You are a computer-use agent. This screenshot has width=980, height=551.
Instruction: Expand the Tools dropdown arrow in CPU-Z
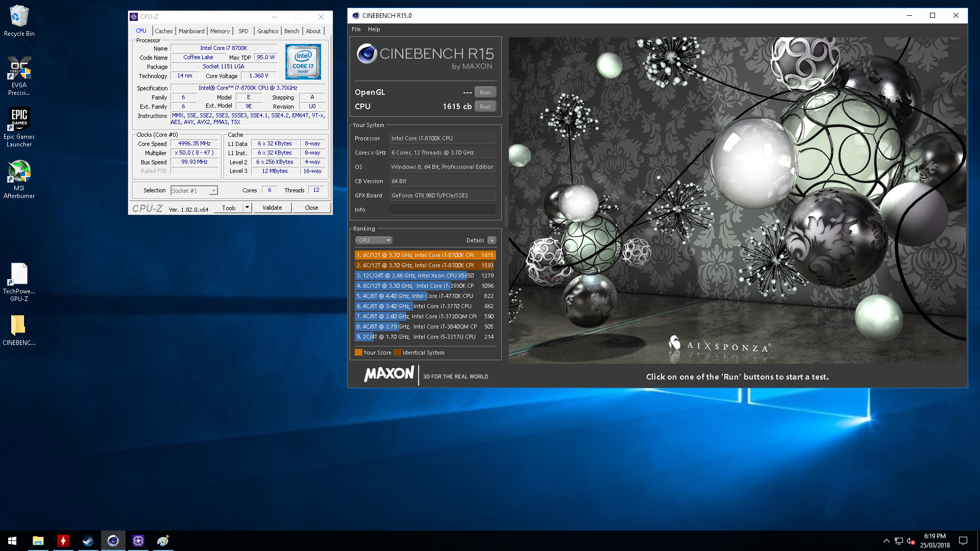coord(247,208)
